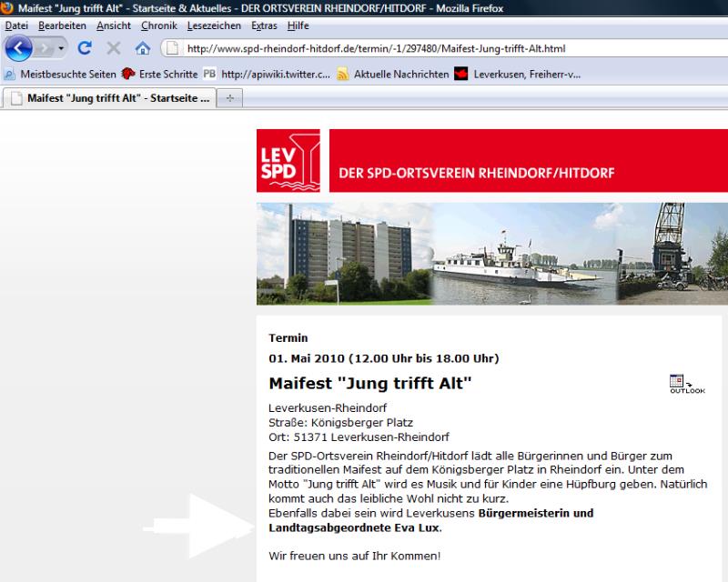Go to the Home page icon
This screenshot has width=728, height=582.
coord(143,48)
